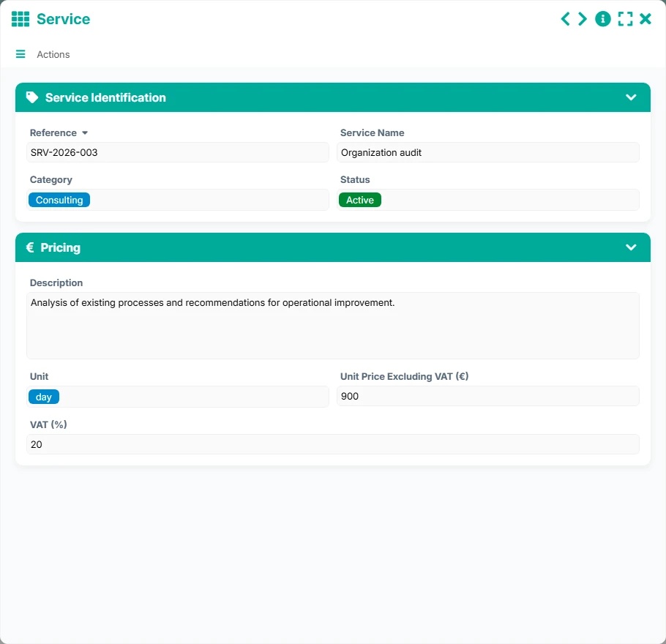Select the day unit tag
This screenshot has width=666, height=644.
point(44,397)
